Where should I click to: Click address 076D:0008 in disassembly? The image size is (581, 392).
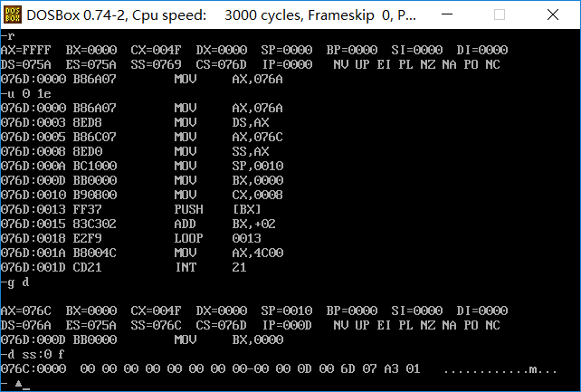[33, 151]
